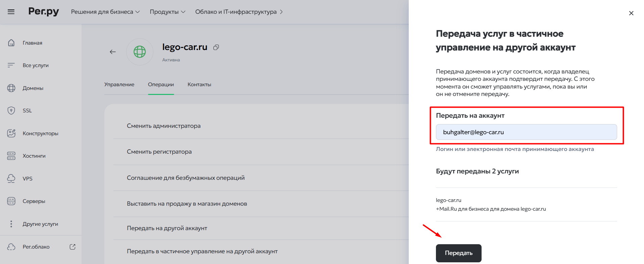Click the lego-car.ru domain title

tap(185, 47)
